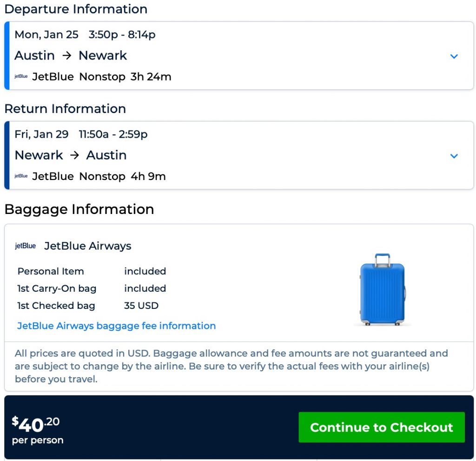The image size is (476, 461).
Task: Click the JetBlue logo in the departure flight card
Action: pos(21,77)
